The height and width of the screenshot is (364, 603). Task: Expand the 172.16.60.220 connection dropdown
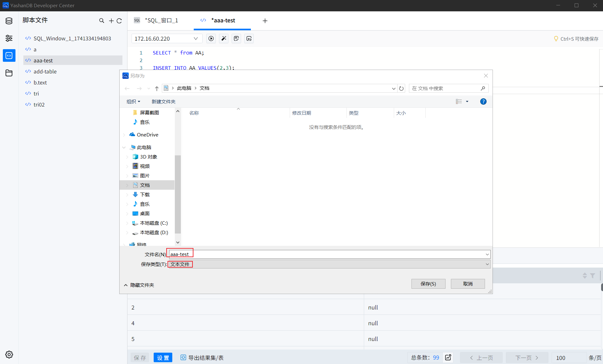pos(196,38)
